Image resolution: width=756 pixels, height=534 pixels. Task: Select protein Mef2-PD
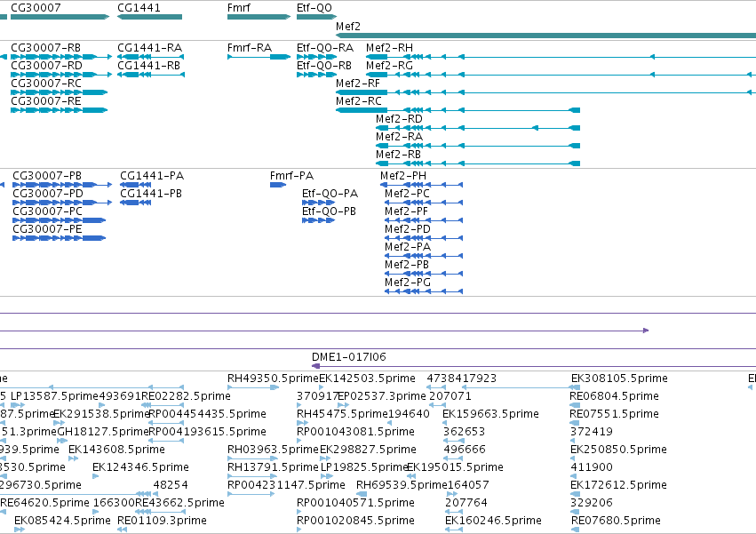(424, 238)
